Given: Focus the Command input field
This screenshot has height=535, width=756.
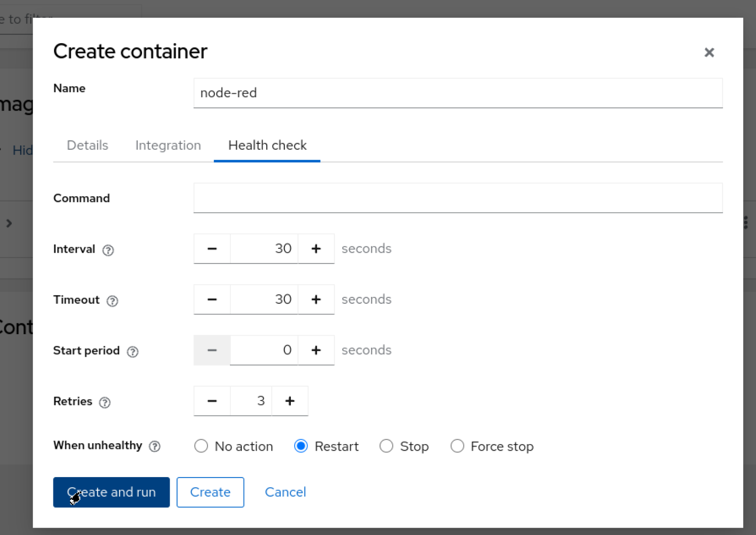Looking at the screenshot, I should [x=458, y=198].
